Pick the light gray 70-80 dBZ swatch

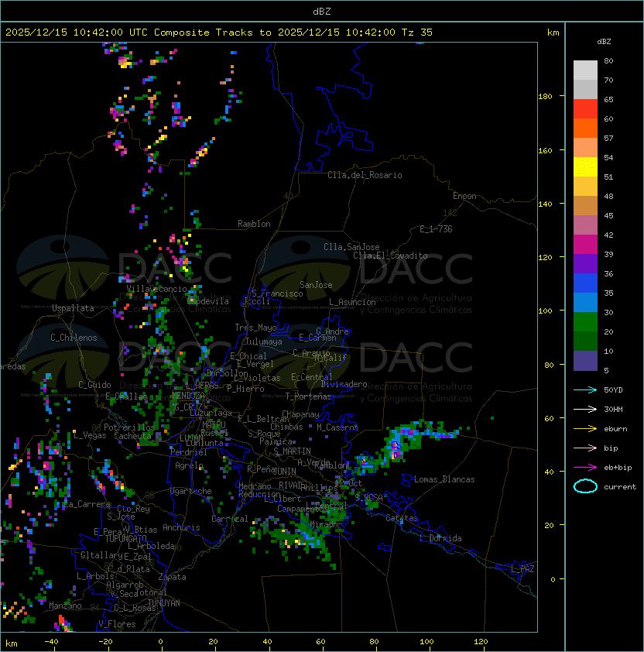click(585, 70)
